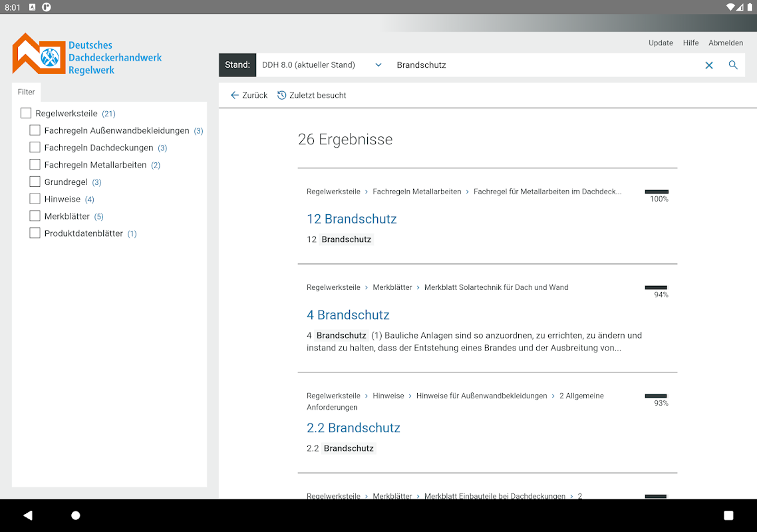Open the DDH 8.0 Stand dropdown
Viewport: 757px width, 532px height.
[x=322, y=65]
